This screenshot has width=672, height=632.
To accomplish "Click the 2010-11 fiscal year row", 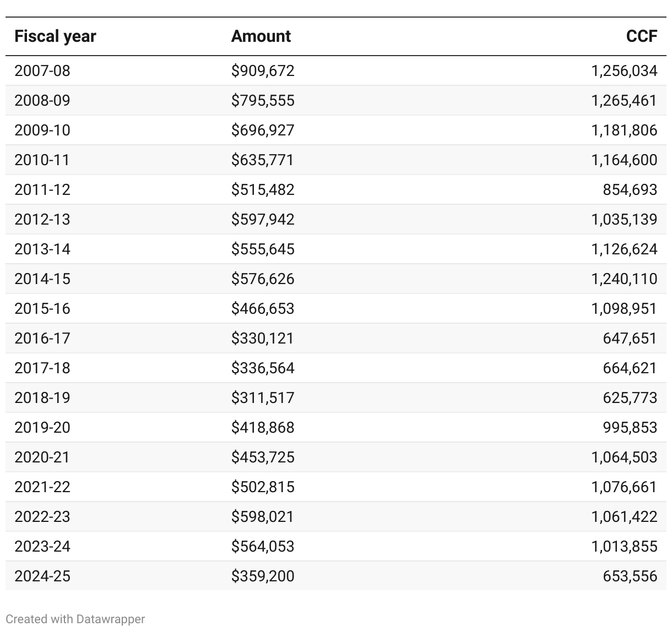I will [42, 160].
